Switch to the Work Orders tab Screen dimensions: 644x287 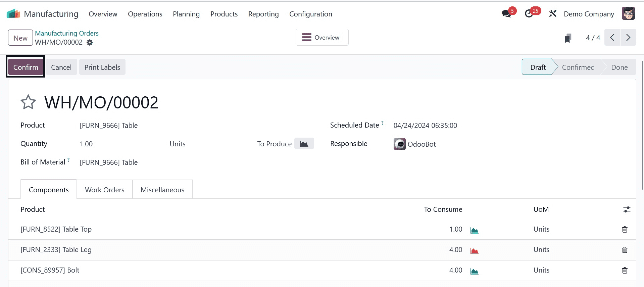[105, 190]
